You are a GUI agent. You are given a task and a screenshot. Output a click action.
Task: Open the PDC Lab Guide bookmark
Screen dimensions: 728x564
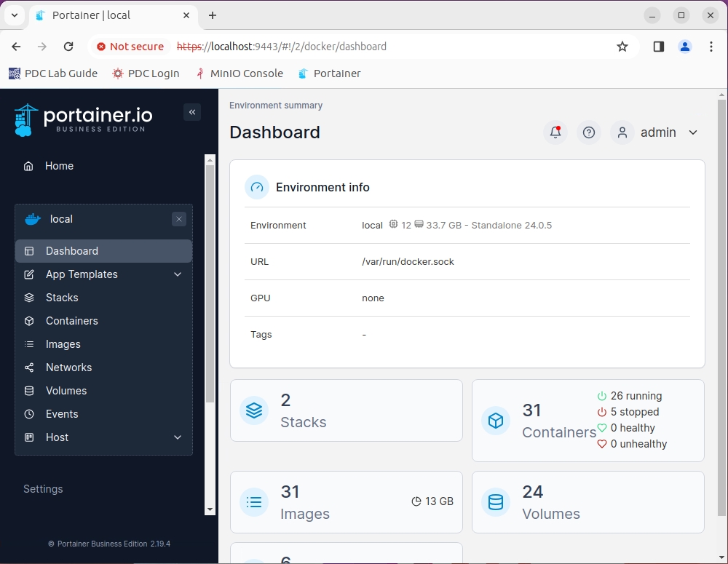pos(53,74)
